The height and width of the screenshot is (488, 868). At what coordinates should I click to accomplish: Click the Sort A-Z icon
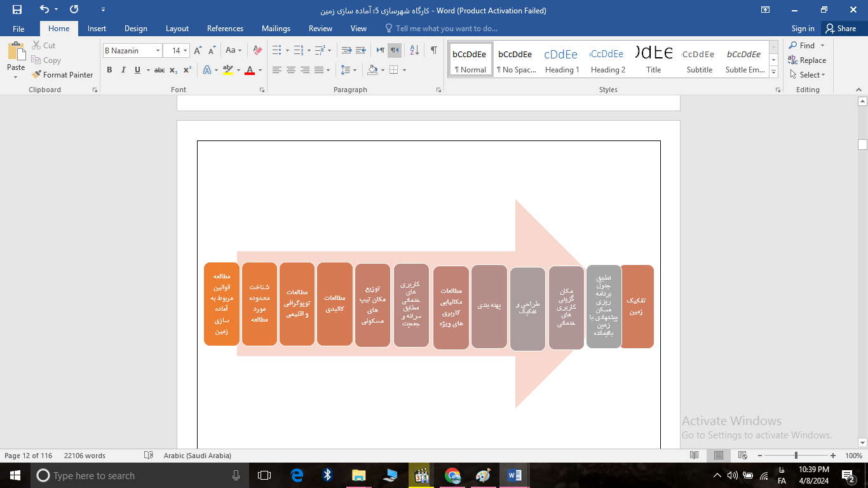point(414,50)
